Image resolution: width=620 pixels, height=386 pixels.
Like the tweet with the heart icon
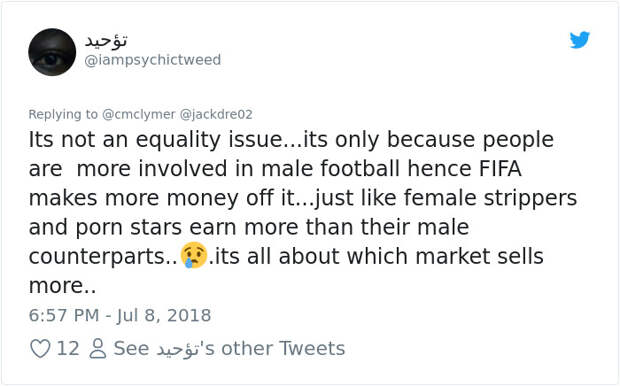coord(40,348)
